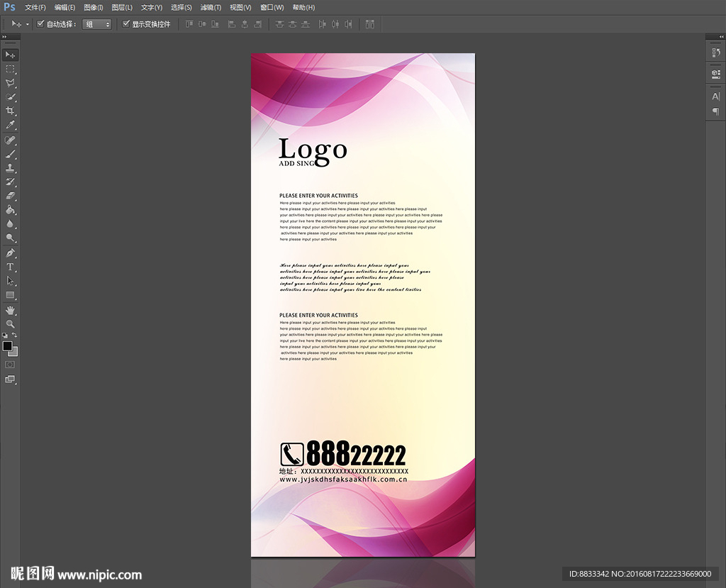Open the 视图(V) menu
Screen dimensions: 726x588
pyautogui.click(x=240, y=7)
